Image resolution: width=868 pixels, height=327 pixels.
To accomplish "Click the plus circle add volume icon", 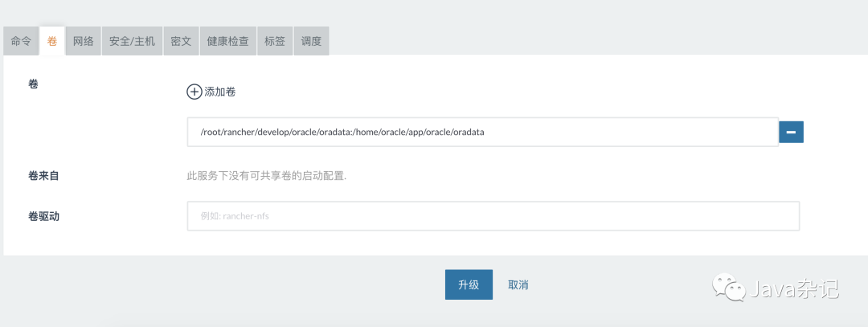I will click(194, 92).
